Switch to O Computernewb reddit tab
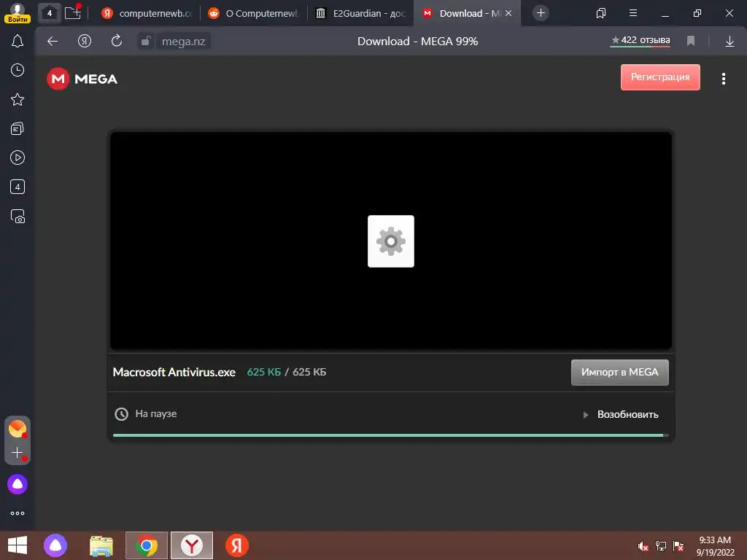Screen dimensions: 747x560 pyautogui.click(x=254, y=13)
